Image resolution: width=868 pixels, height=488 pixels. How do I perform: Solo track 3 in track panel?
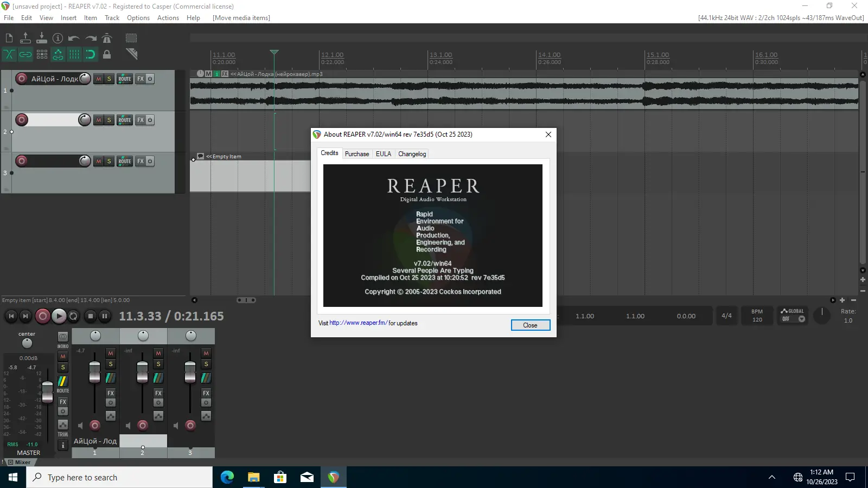(109, 161)
